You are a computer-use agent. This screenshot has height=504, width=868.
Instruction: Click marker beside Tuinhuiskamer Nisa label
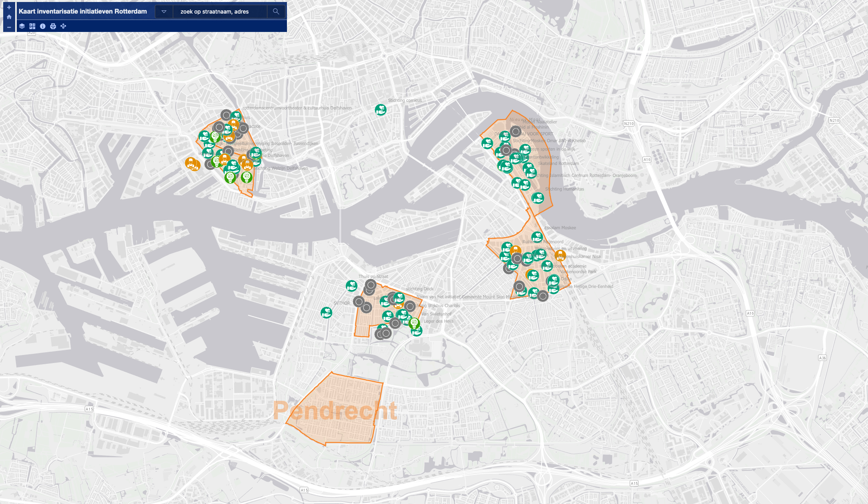[x=560, y=255]
